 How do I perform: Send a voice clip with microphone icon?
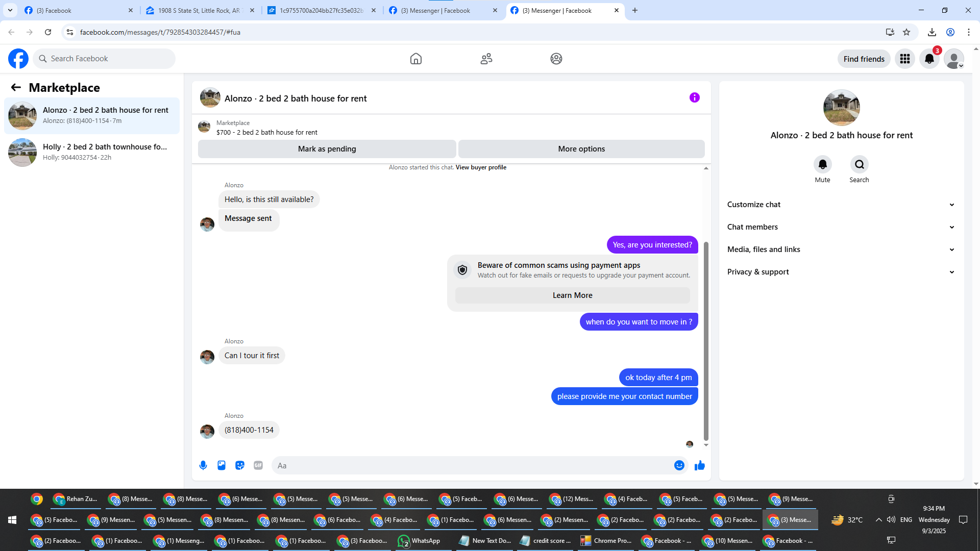click(x=203, y=465)
